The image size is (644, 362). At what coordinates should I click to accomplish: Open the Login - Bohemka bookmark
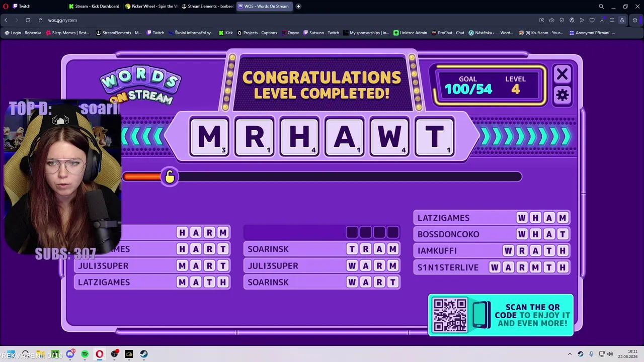[23, 33]
